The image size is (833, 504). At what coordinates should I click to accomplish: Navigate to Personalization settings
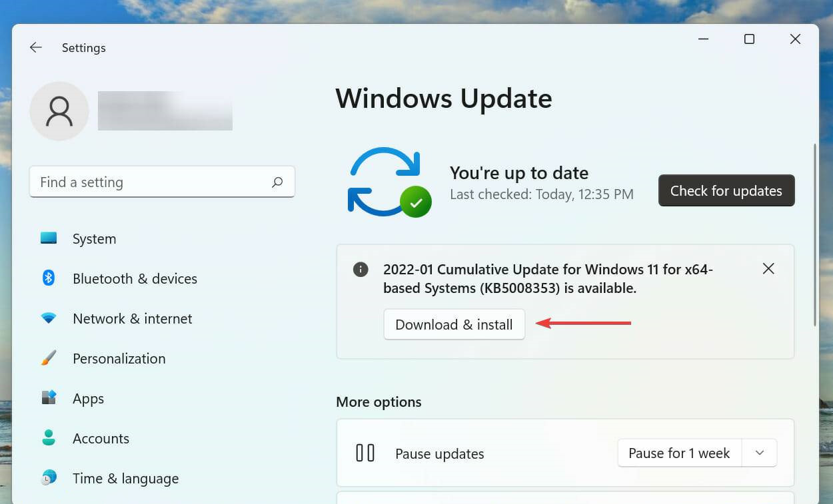coord(119,358)
